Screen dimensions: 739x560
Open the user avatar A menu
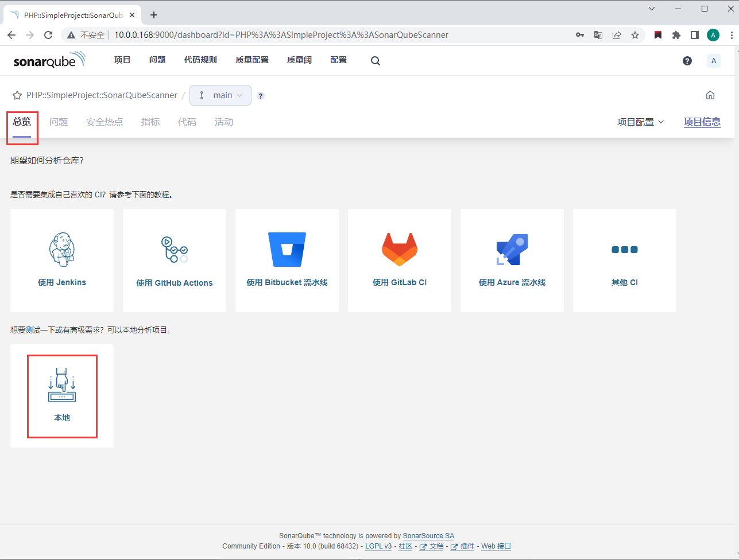click(x=714, y=61)
